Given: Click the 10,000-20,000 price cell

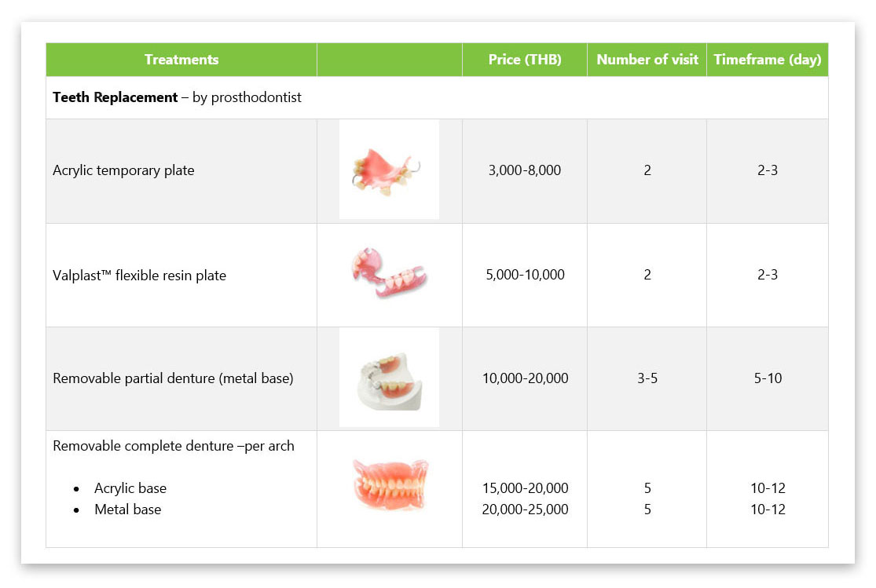Looking at the screenshot, I should 525,378.
